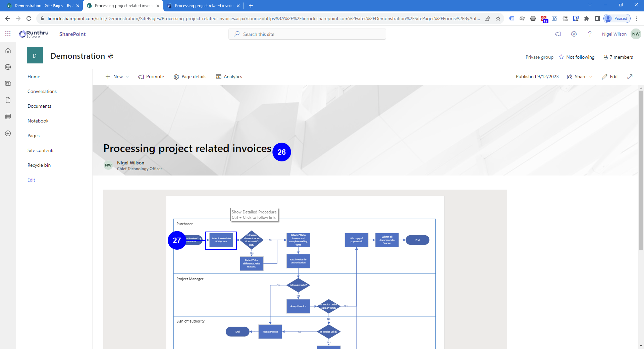Expand the Share dropdown chevron
The height and width of the screenshot is (349, 644).
591,77
